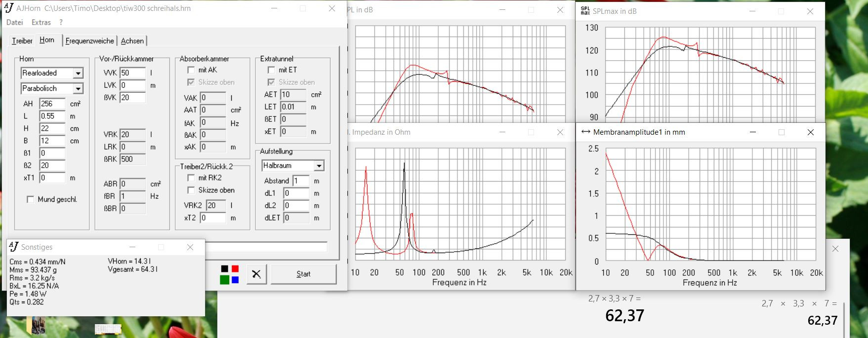This screenshot has height=338, width=868.
Task: Close the calculator panel X
Action: tap(835, 249)
